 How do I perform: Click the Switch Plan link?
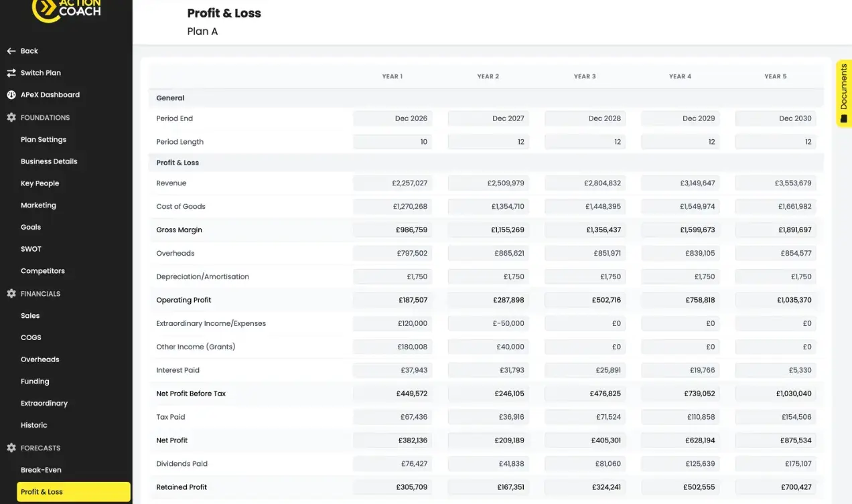click(x=41, y=73)
